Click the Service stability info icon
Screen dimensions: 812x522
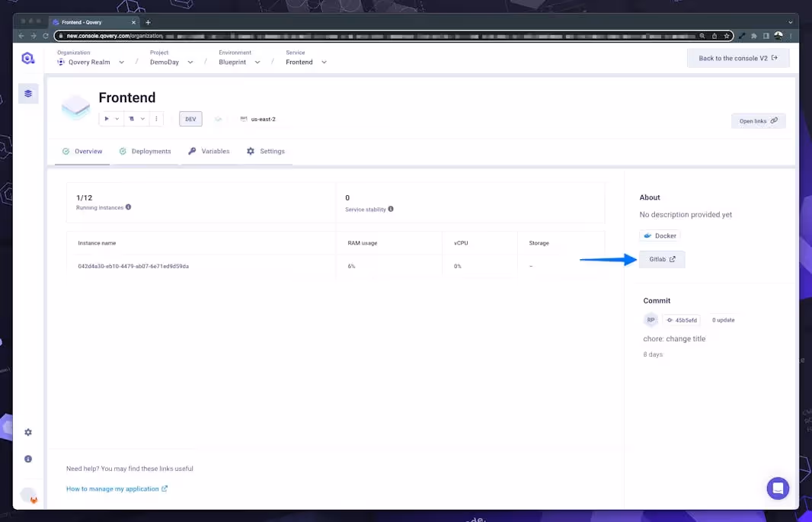[x=391, y=210]
